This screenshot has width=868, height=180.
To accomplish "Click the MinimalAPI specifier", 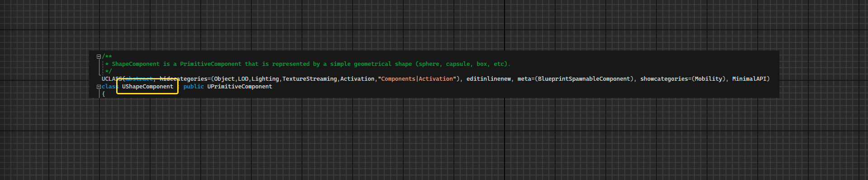I will (749, 79).
